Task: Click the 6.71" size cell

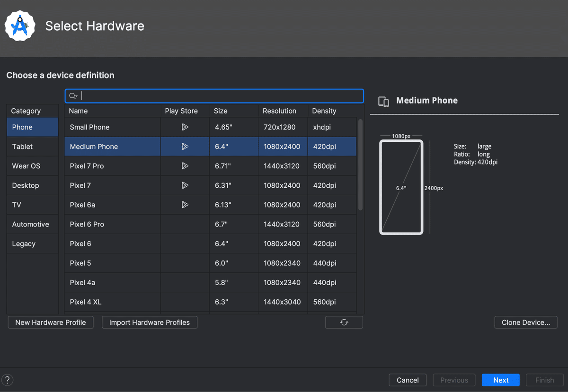Action: [234, 166]
